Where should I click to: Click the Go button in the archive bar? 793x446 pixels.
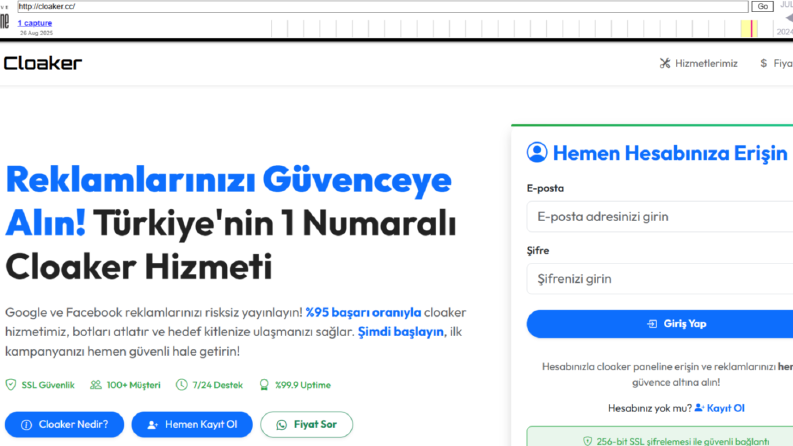point(762,6)
